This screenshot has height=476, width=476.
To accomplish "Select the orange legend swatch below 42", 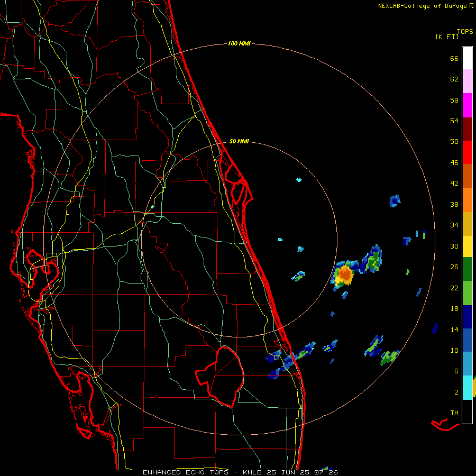I will 467,200.
